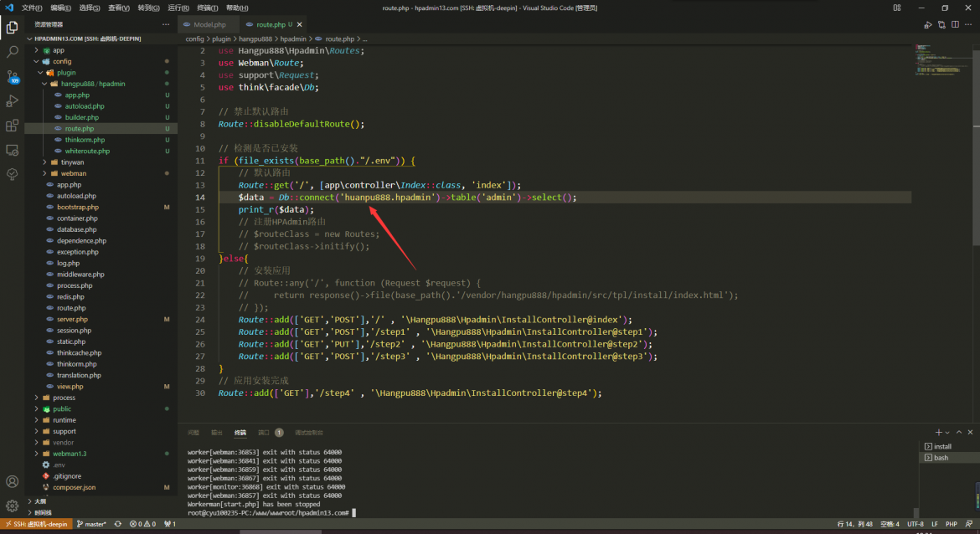Expand the webman1.3 folder
The image size is (980, 534).
coord(70,454)
